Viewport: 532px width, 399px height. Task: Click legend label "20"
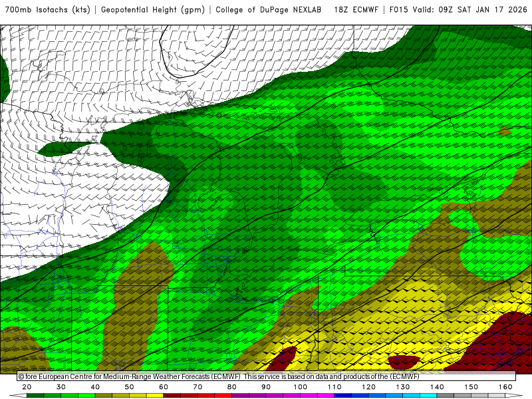point(27,387)
